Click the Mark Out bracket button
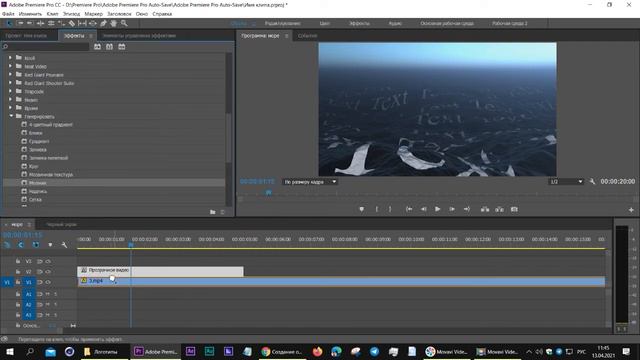The height and width of the screenshot is (360, 640). pyautogui.click(x=390, y=209)
